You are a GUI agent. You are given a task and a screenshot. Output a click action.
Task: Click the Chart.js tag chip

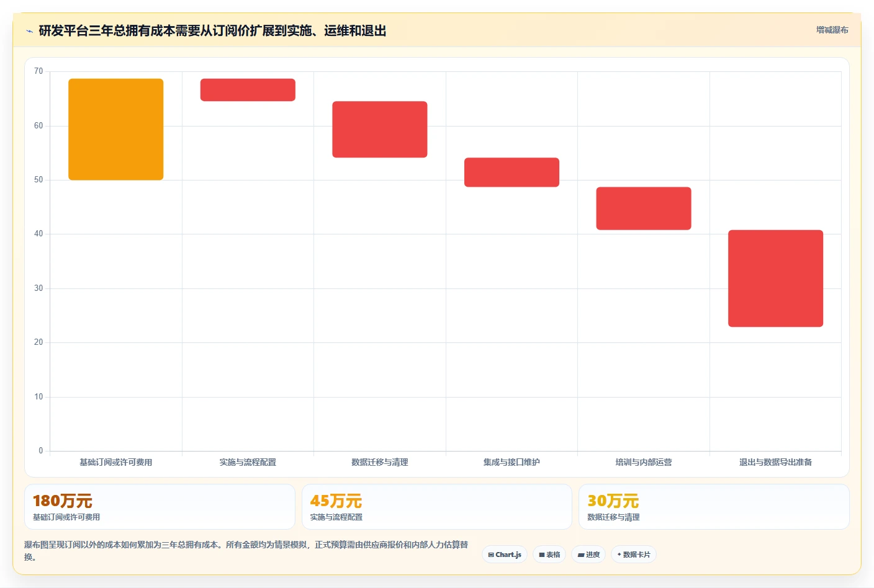click(x=505, y=555)
